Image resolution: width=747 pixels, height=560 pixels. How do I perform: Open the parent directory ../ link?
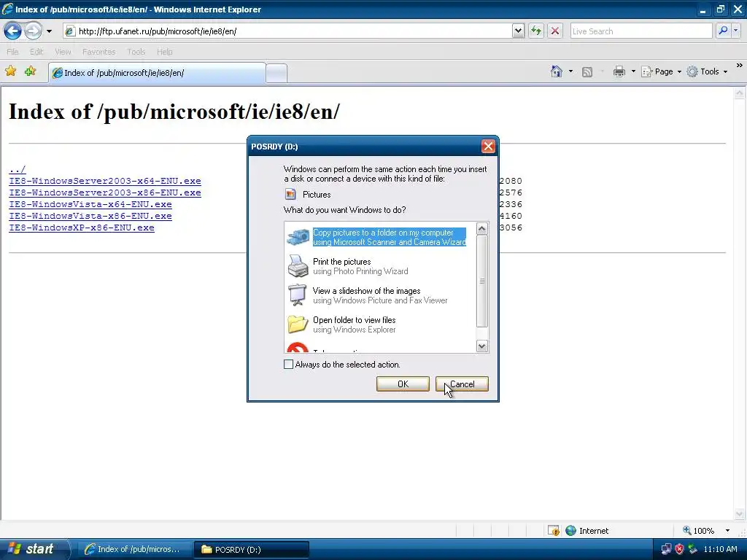click(x=18, y=169)
